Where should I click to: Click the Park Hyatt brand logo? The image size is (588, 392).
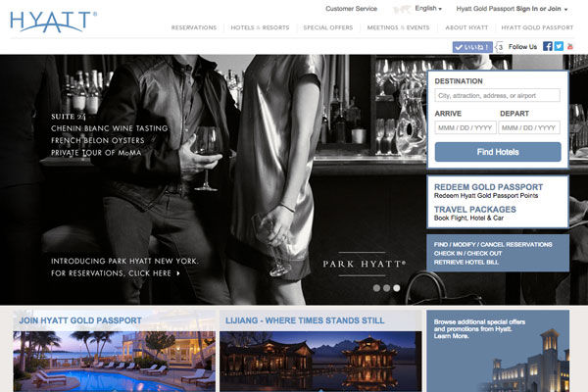point(365,264)
